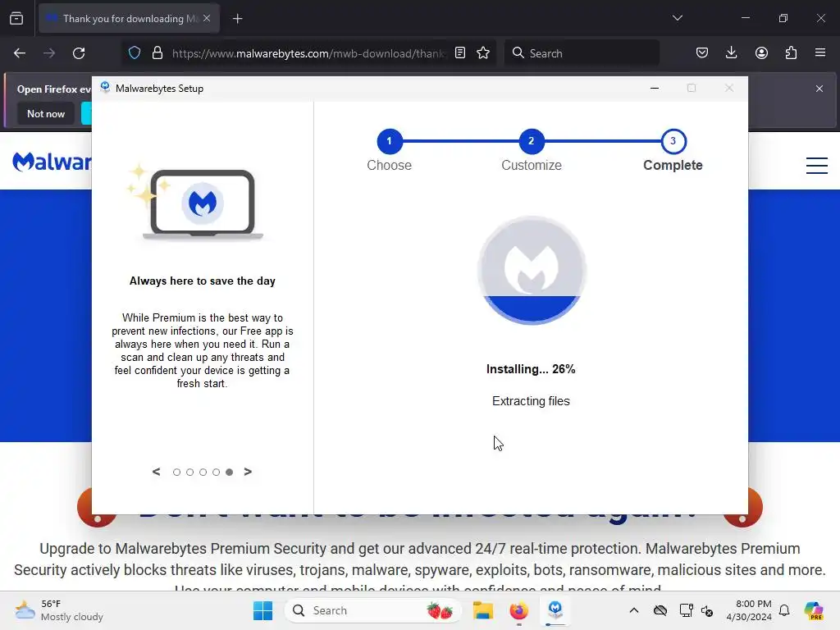
Task: Show next slide with right arrow
Action: click(x=248, y=472)
